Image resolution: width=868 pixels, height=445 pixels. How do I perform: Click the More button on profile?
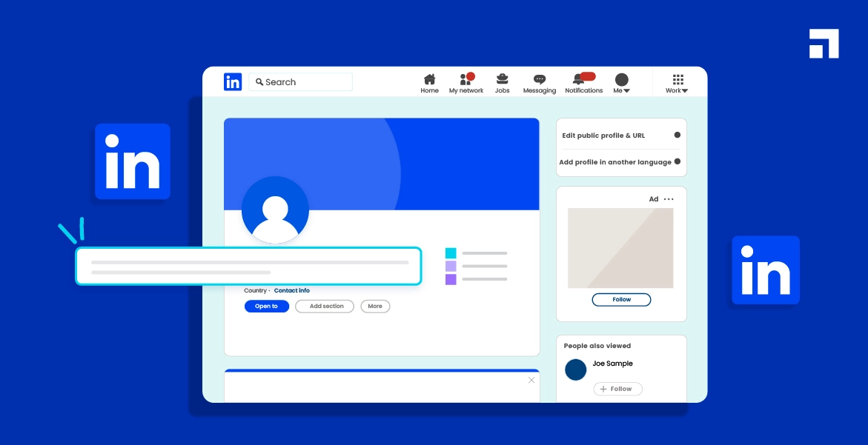click(x=375, y=307)
